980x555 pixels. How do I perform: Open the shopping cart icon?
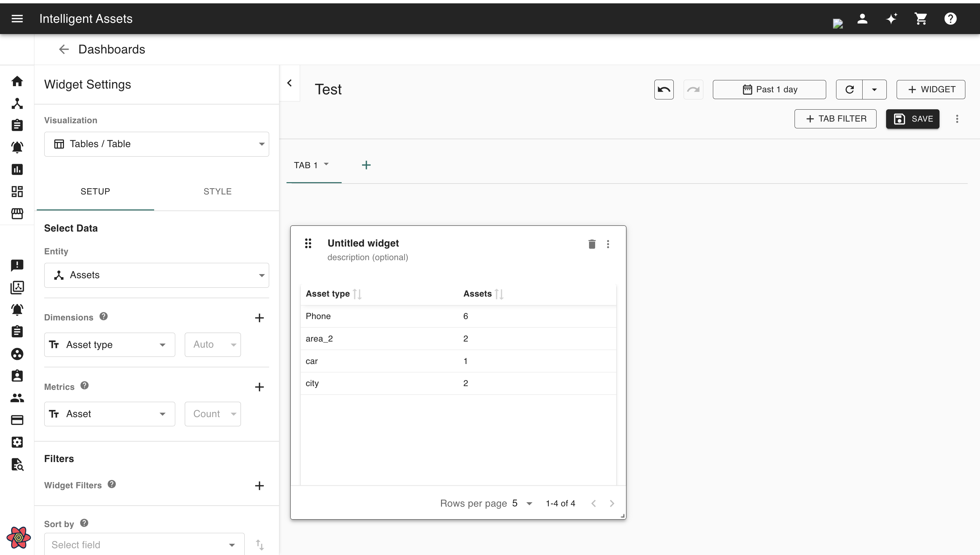pyautogui.click(x=920, y=19)
